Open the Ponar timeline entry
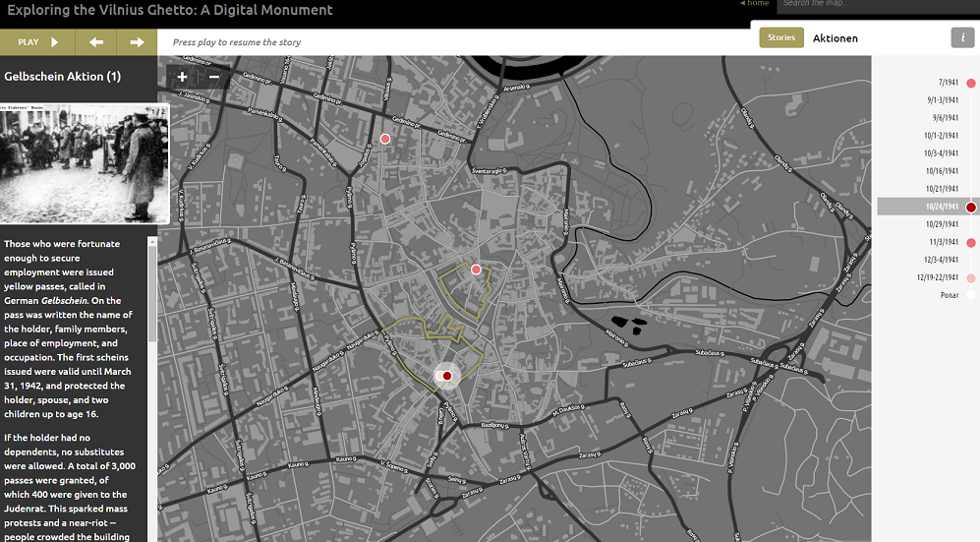 (950, 295)
